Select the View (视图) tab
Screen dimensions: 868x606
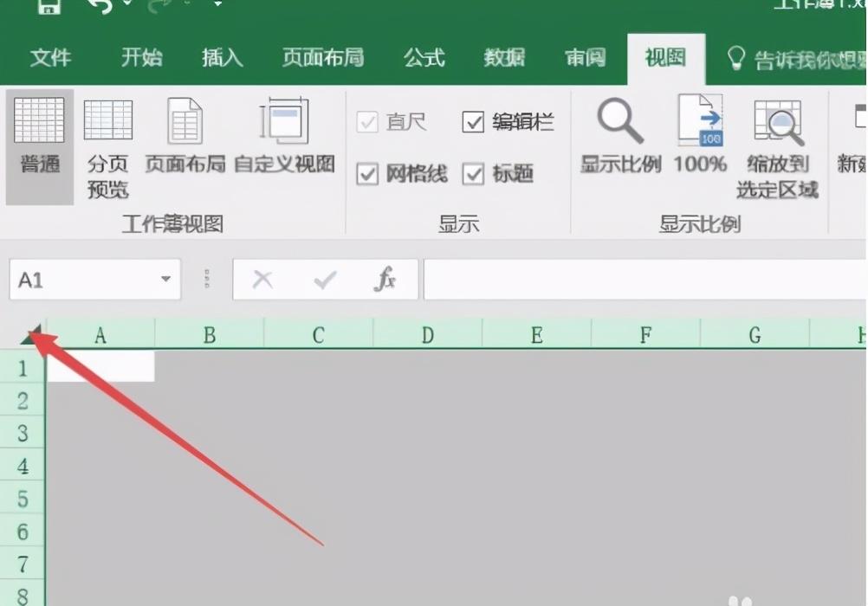(x=666, y=57)
